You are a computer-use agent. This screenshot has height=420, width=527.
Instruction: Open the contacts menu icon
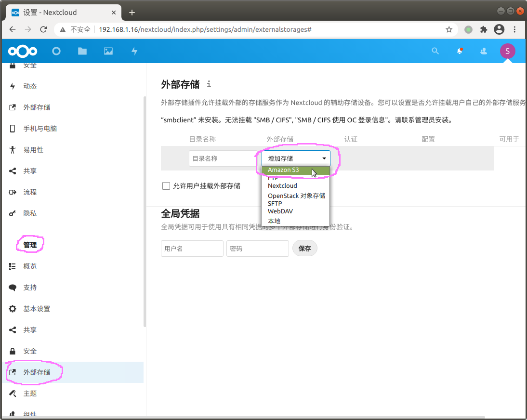(484, 51)
